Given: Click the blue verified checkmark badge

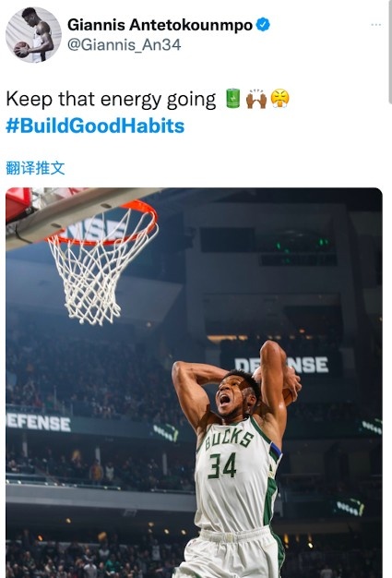Looking at the screenshot, I should pos(263,25).
